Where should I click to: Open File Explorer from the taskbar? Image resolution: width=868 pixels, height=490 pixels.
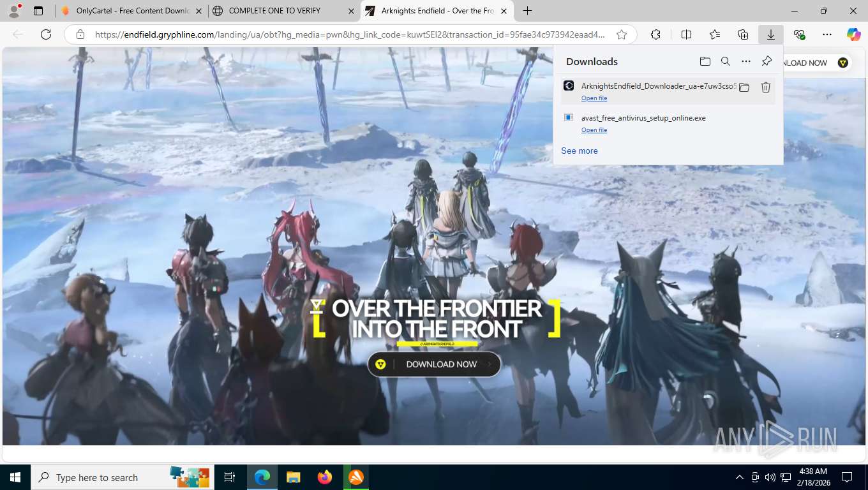point(293,477)
